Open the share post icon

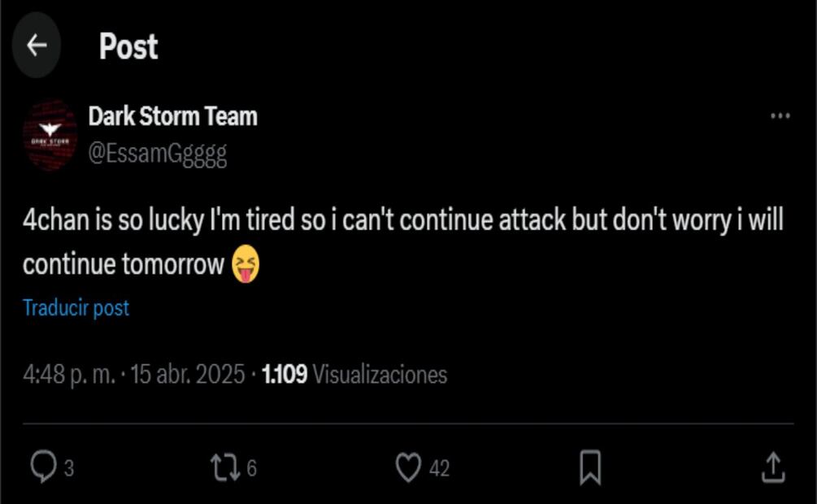[x=772, y=467]
